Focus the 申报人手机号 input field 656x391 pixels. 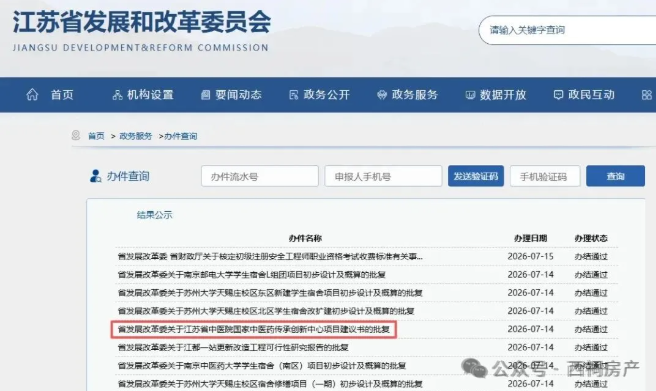(x=383, y=176)
